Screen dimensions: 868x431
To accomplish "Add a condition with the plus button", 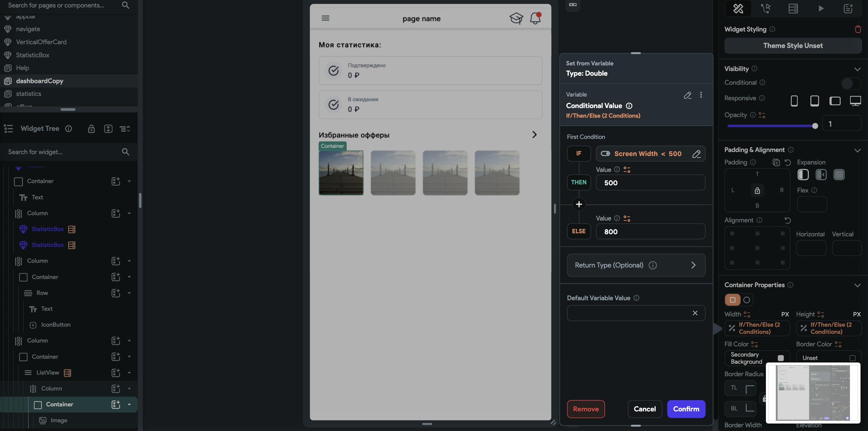I will [578, 204].
